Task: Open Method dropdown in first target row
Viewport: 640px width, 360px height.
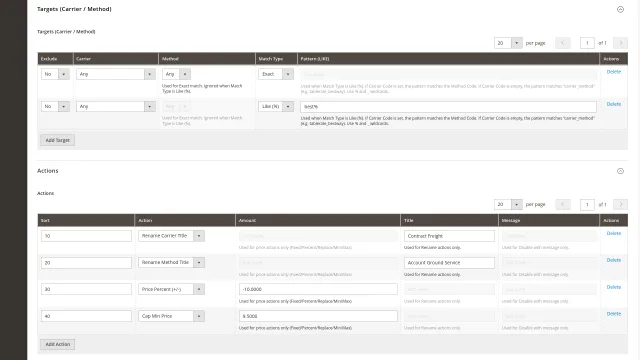Action: coord(176,74)
